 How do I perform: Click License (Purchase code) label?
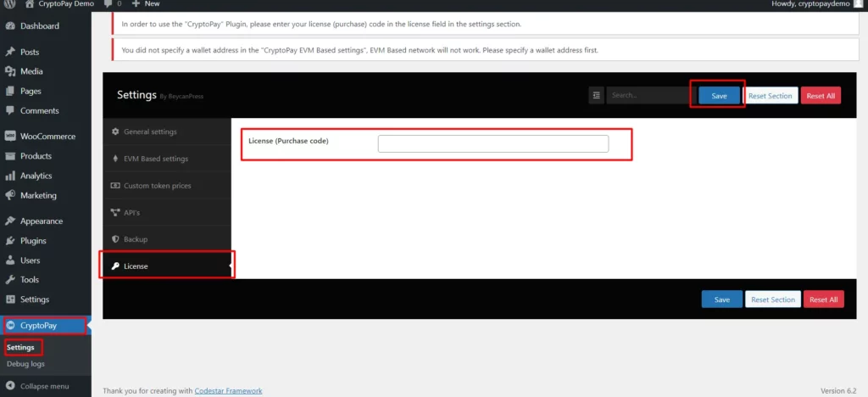[x=288, y=141]
